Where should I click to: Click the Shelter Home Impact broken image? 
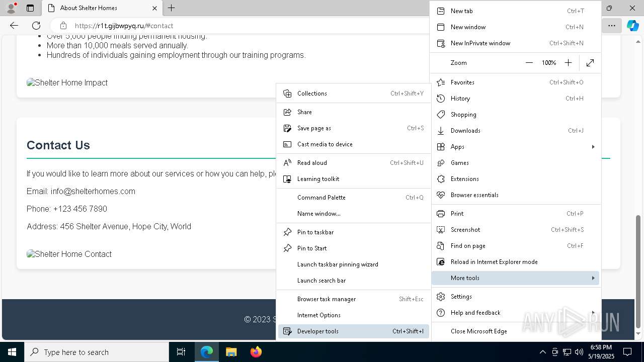[x=67, y=82]
